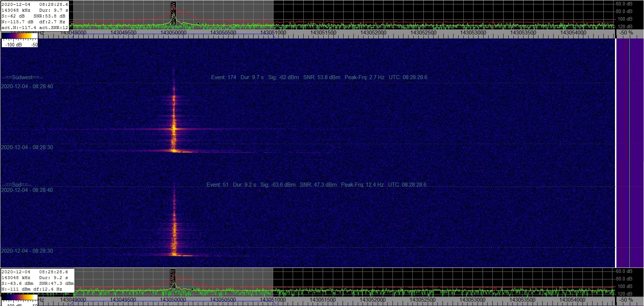Click the '-50 %' label at top right
Screen dimensions: 644x306
626,33
